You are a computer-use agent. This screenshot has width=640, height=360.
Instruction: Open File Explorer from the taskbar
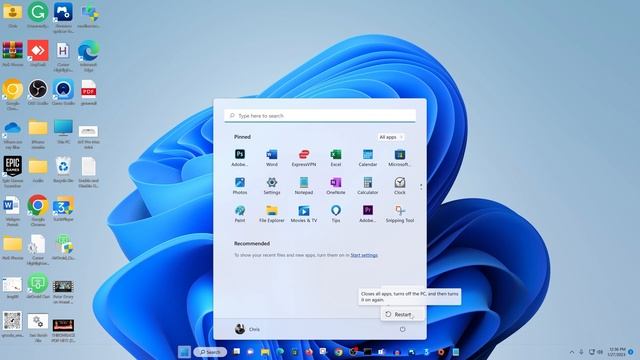click(x=265, y=352)
